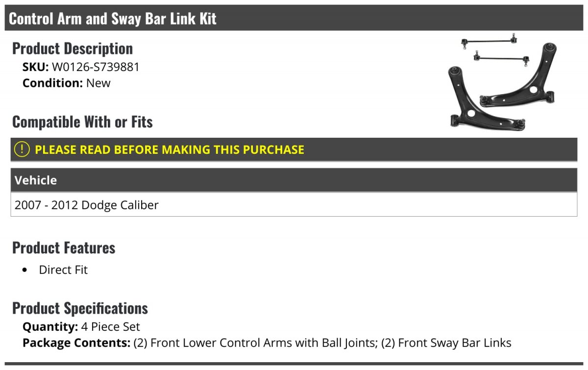
Task: Click the Direct Fit feature text
Action: [63, 270]
